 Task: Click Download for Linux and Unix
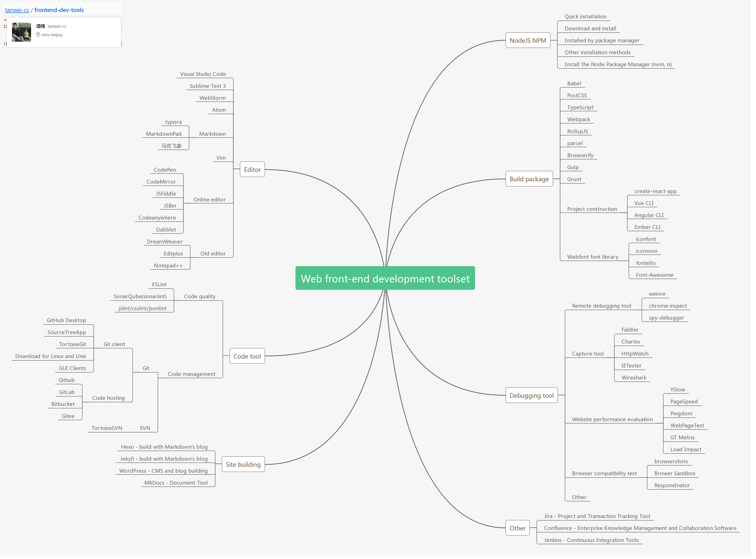[51, 358]
